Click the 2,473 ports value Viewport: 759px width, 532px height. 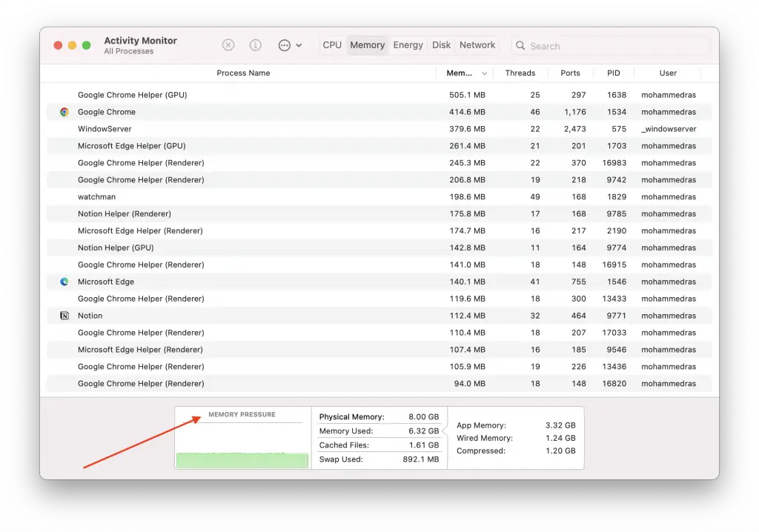pyautogui.click(x=575, y=129)
